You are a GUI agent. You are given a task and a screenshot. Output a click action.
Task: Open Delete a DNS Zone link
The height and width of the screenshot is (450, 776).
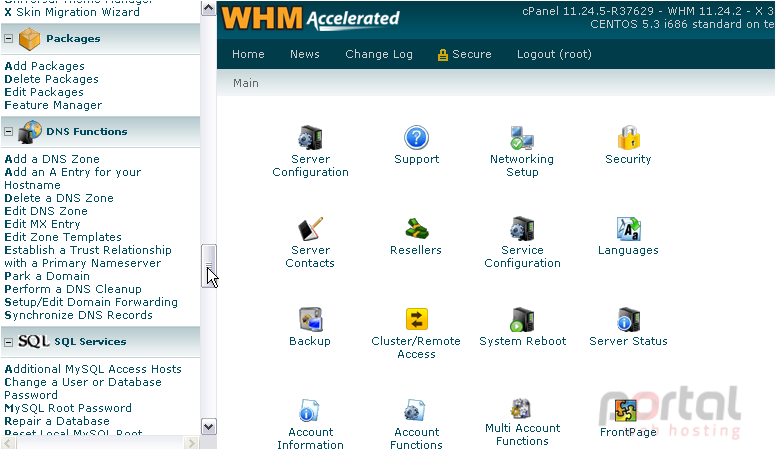pyautogui.click(x=59, y=198)
